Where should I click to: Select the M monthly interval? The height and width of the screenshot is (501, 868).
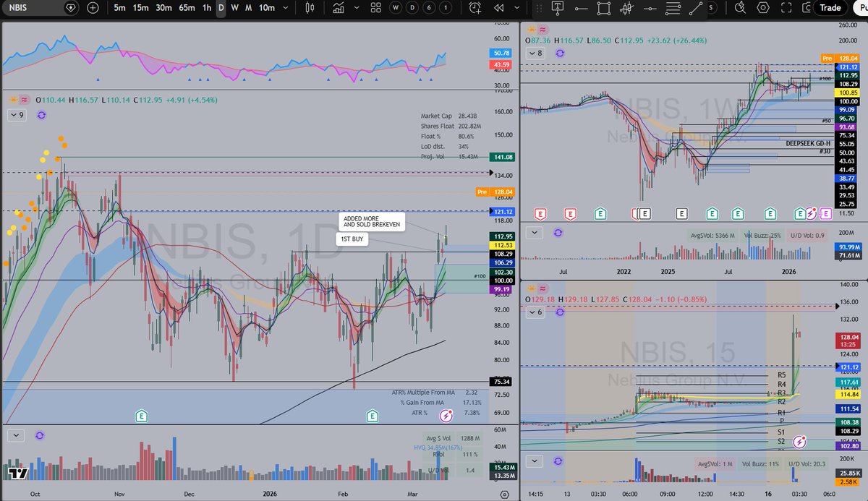[248, 8]
